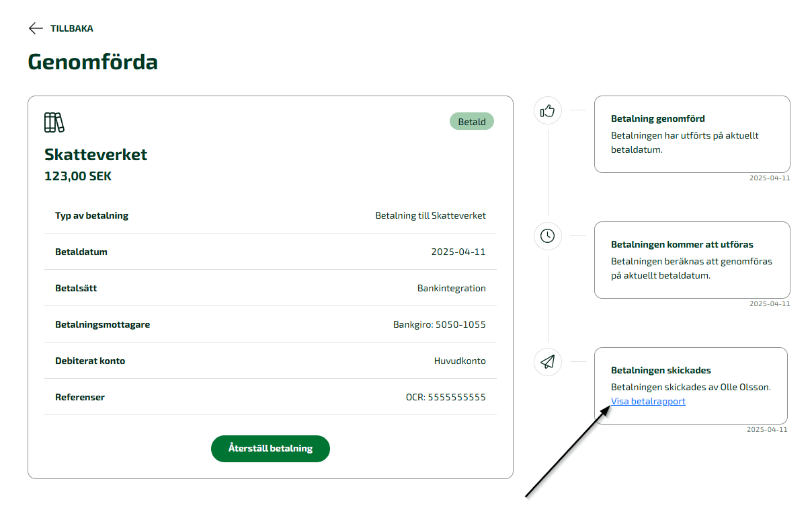Image resolution: width=812 pixels, height=508 pixels.
Task: Click the amount 123,00 SEK
Action: 78,177
